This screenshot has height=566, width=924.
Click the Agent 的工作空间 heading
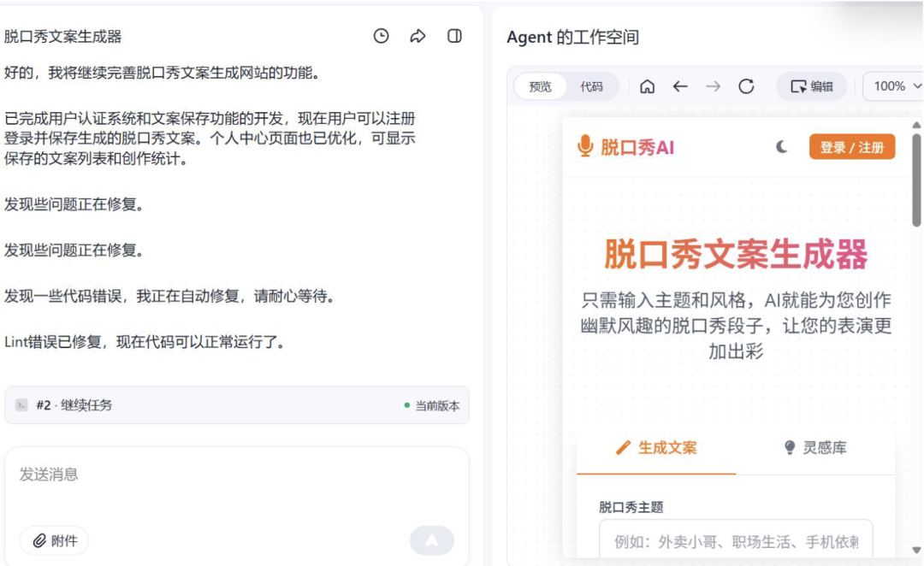572,37
